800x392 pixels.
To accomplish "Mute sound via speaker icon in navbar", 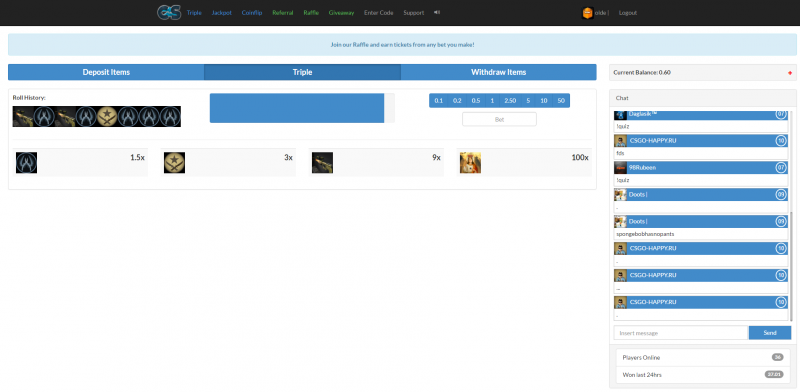I will click(437, 12).
